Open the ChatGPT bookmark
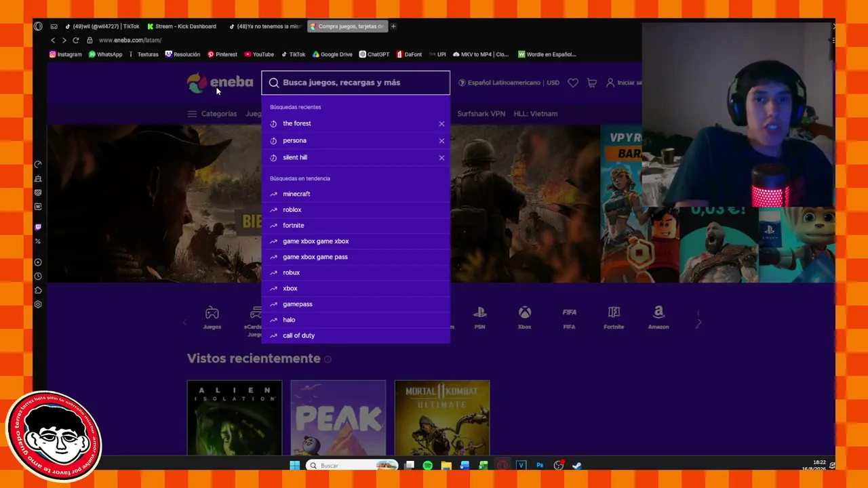Screen dimensions: 868x488 click(x=374, y=54)
